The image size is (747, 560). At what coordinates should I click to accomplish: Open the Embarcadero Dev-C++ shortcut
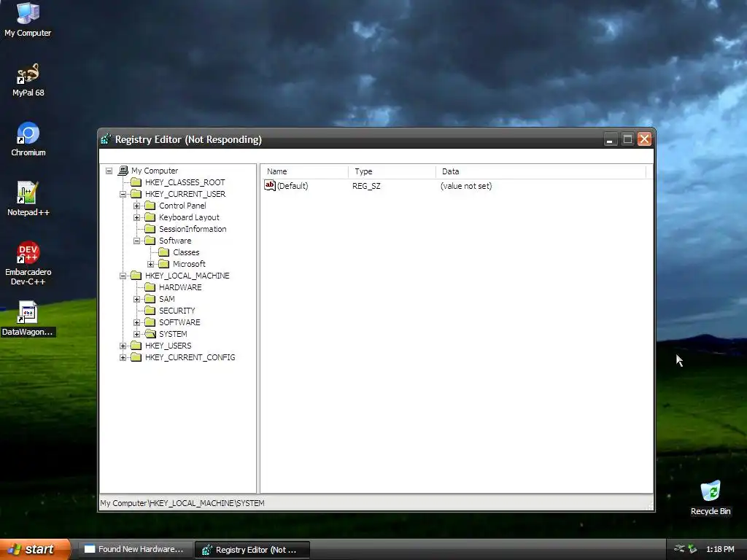click(x=28, y=263)
